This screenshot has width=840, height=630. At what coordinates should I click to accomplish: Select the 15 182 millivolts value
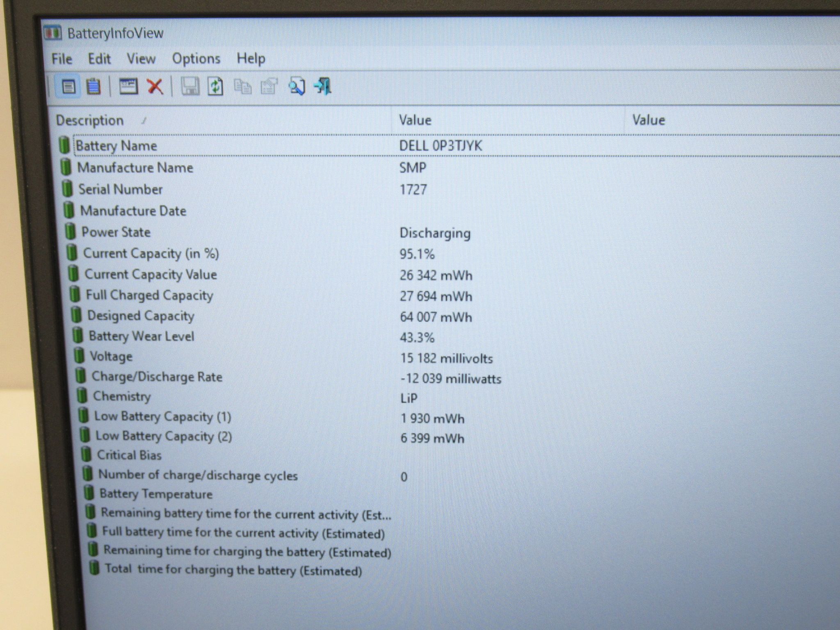click(x=447, y=358)
